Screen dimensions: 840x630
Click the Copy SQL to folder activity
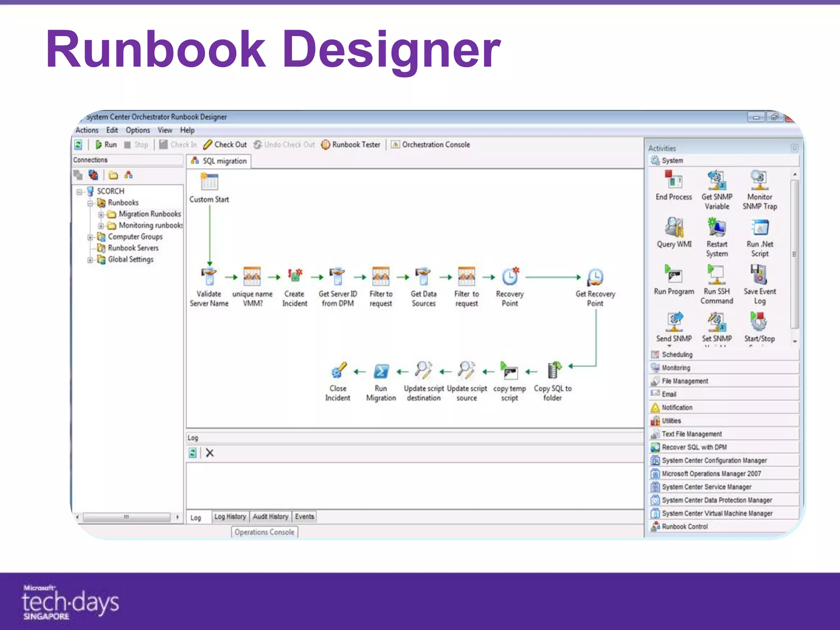553,370
